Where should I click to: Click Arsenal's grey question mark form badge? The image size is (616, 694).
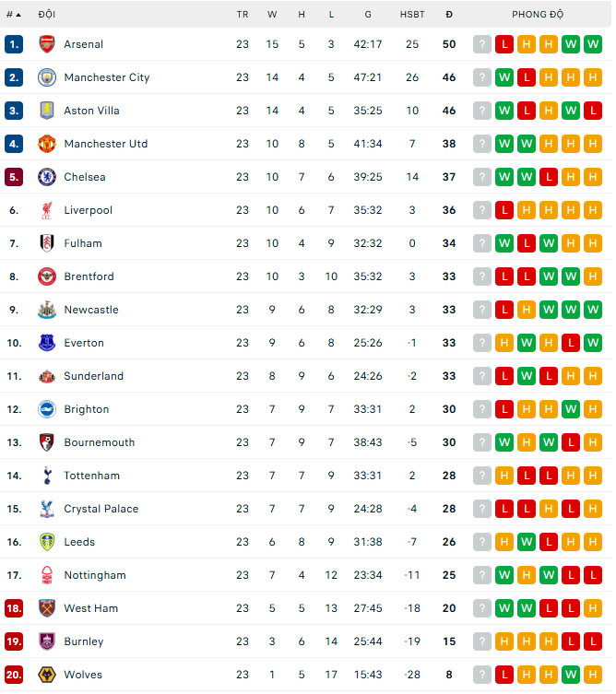pyautogui.click(x=482, y=44)
